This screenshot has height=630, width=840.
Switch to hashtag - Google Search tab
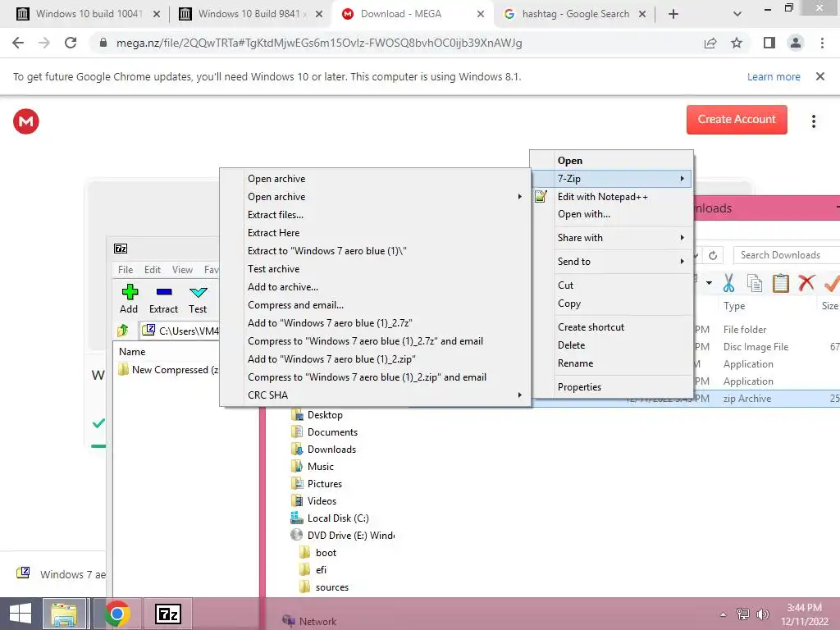pyautogui.click(x=576, y=14)
